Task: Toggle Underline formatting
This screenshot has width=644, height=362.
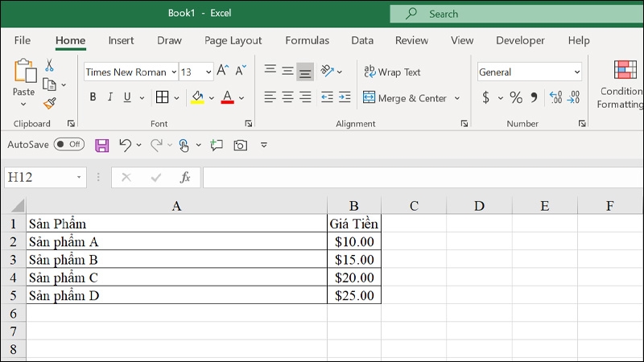Action: [126, 97]
